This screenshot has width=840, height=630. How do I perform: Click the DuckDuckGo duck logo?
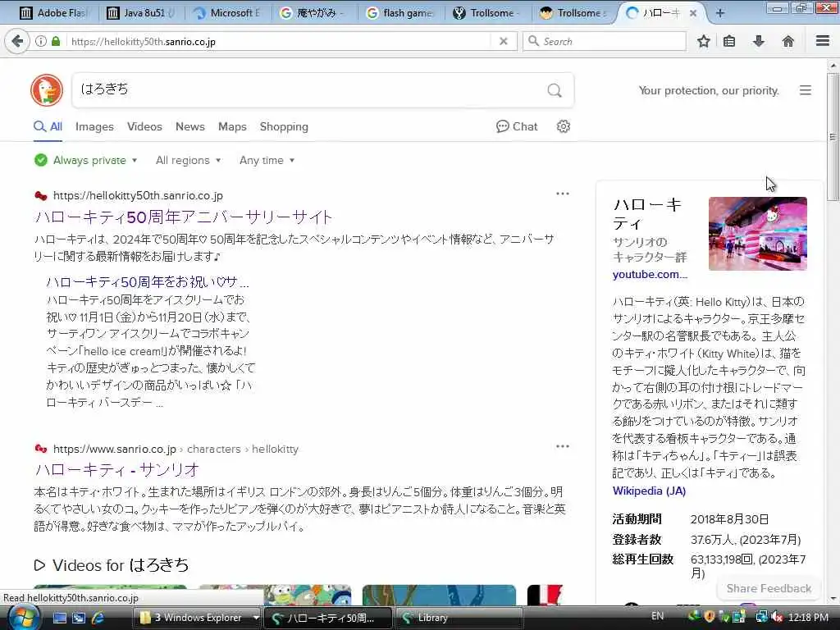(47, 90)
